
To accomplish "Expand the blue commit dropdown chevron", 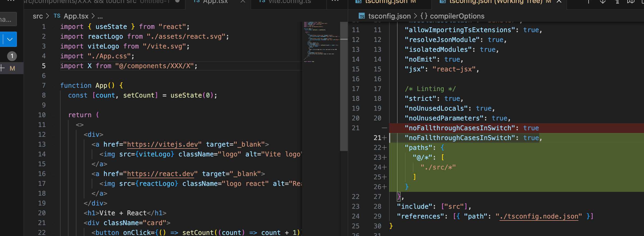I will pyautogui.click(x=10, y=40).
